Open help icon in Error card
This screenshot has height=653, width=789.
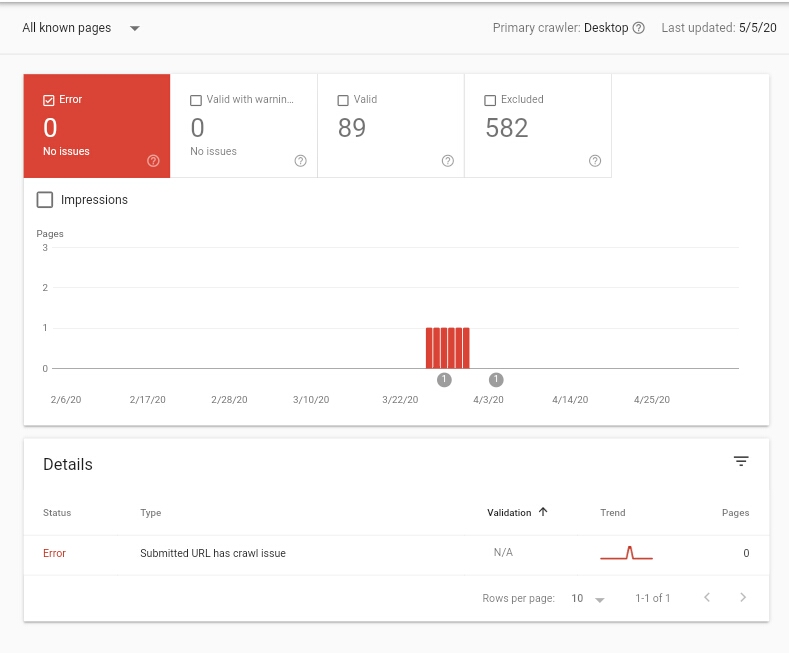(153, 160)
